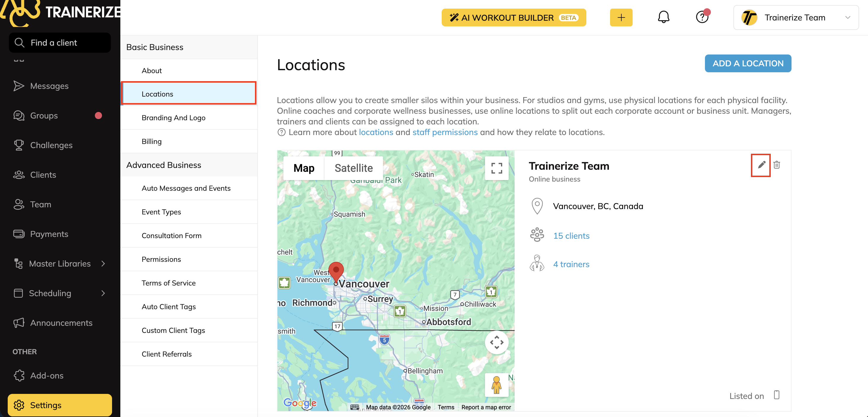Open keyboard shortcuts icon on the map
The height and width of the screenshot is (417, 868).
[355, 407]
